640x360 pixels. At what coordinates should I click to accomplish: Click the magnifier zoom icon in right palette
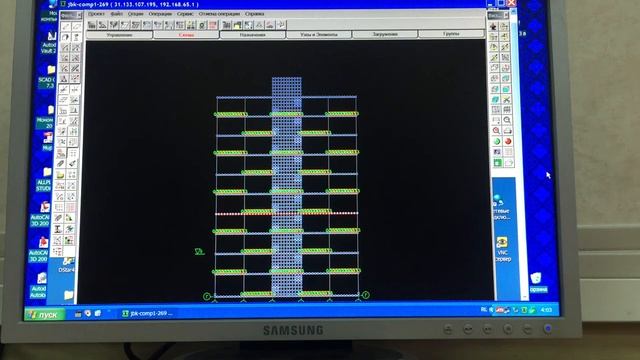click(x=507, y=120)
